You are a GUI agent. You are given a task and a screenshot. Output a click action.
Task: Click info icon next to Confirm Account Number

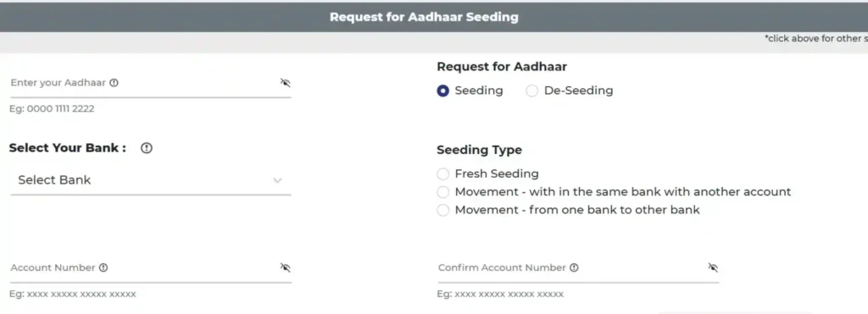(574, 267)
